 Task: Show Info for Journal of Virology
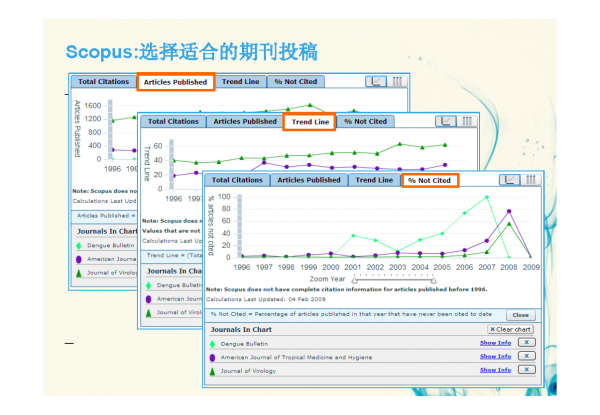point(496,370)
